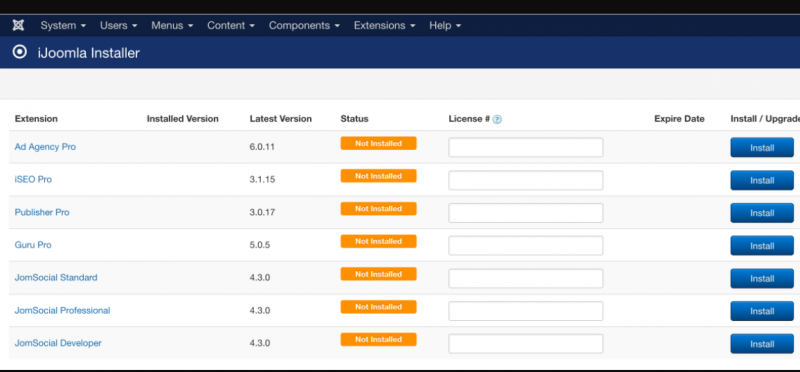
Task: Click the License # help question icon
Action: (x=497, y=119)
